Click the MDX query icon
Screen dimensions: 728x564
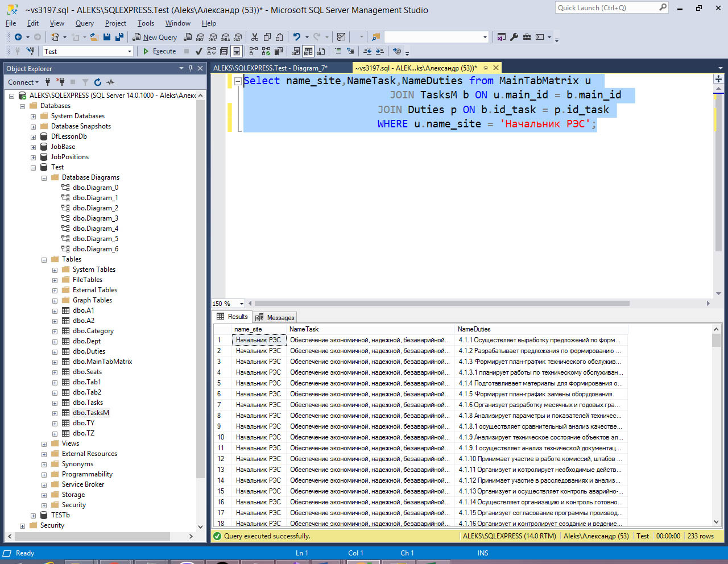click(200, 37)
